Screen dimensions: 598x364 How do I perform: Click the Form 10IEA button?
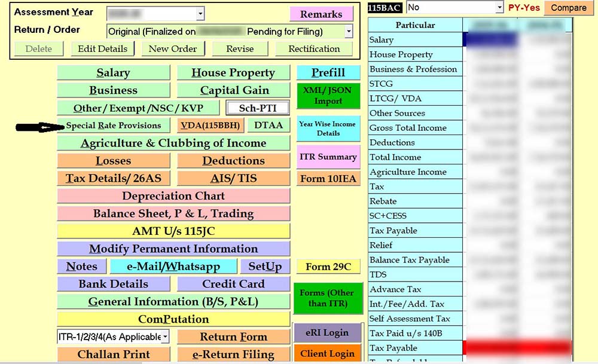[328, 178]
